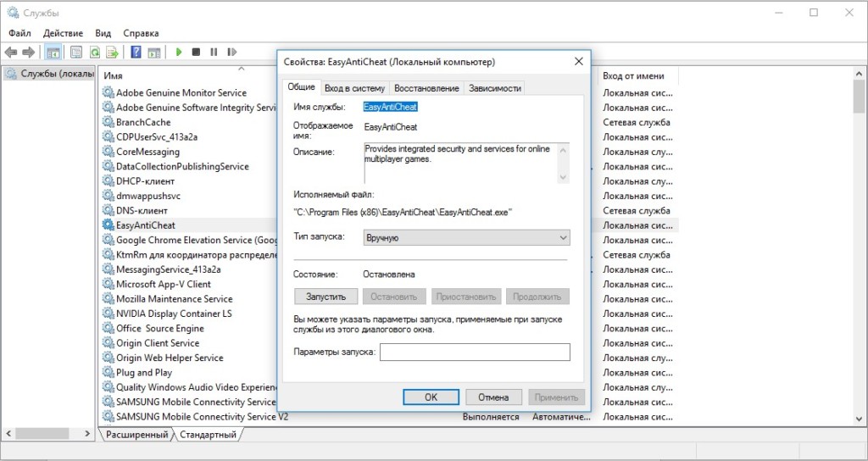Click the green Start service icon
This screenshot has width=868, height=461.
(179, 52)
